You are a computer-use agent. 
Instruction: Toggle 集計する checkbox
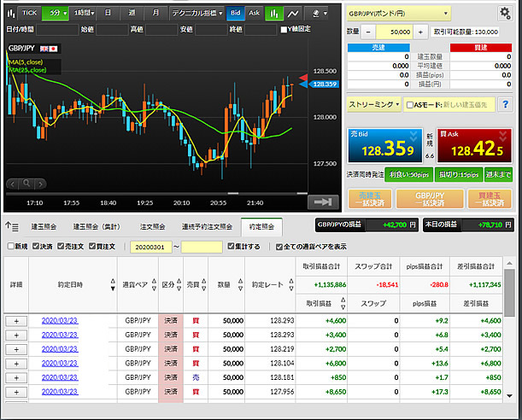(231, 246)
